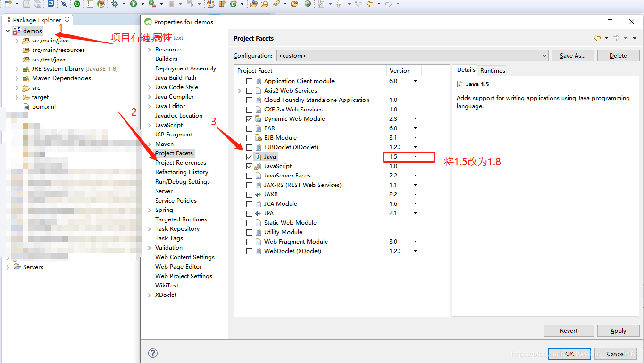Click the Save toolbar icon
Viewport: 644px width, 363px height.
(26, 4)
